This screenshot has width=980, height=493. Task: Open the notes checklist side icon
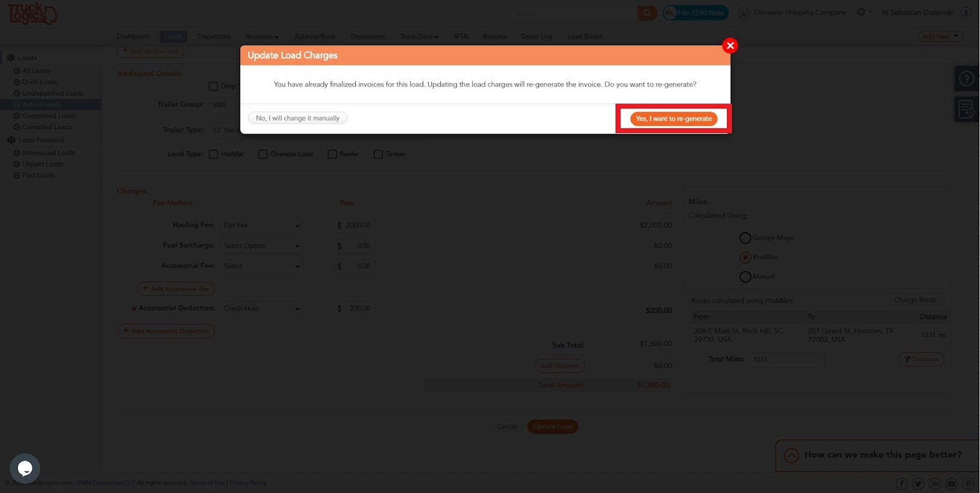point(967,109)
